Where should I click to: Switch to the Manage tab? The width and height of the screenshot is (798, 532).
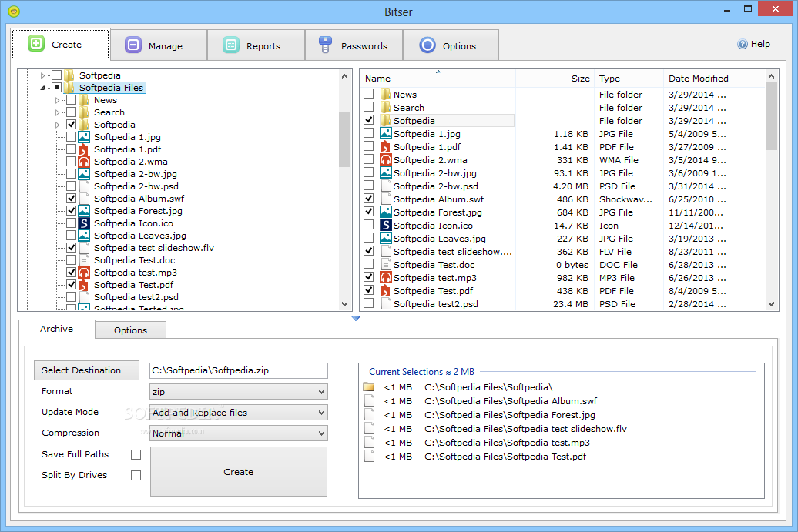158,45
